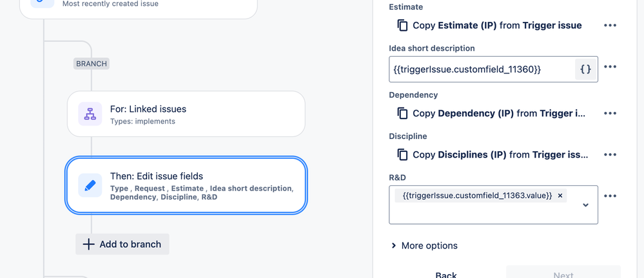This screenshot has width=644, height=278.
Task: Click the Linked issues branch icon
Action: pos(90,114)
